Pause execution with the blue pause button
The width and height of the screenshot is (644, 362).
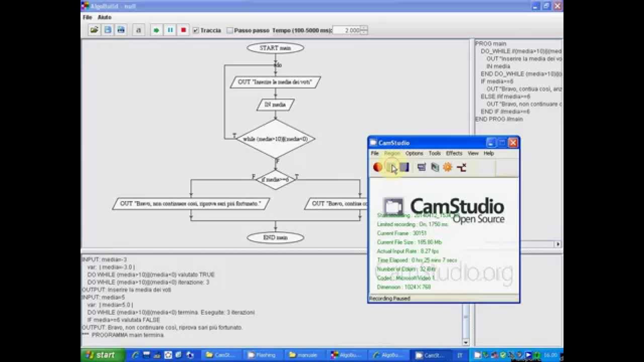[x=170, y=30]
